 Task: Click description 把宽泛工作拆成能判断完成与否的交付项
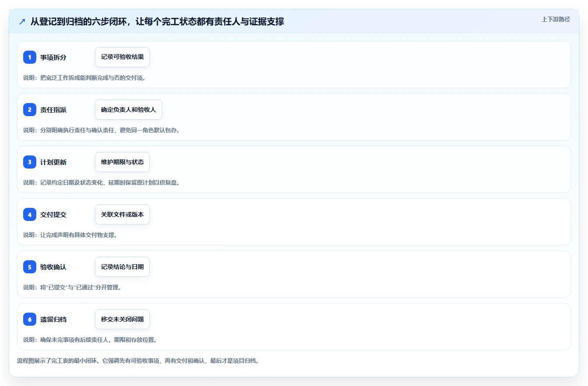point(84,78)
